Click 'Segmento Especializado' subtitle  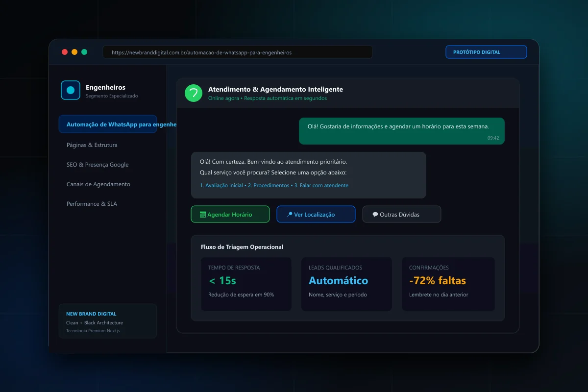(112, 96)
